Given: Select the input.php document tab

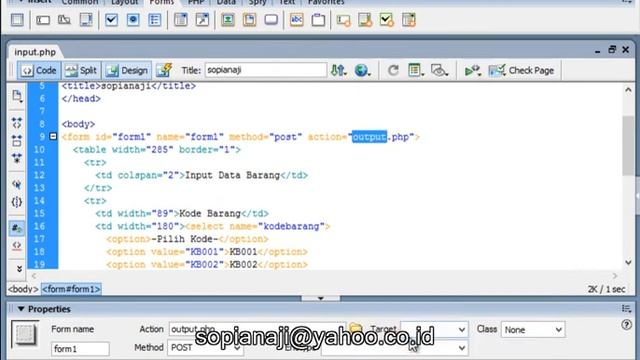Looking at the screenshot, I should coord(35,52).
